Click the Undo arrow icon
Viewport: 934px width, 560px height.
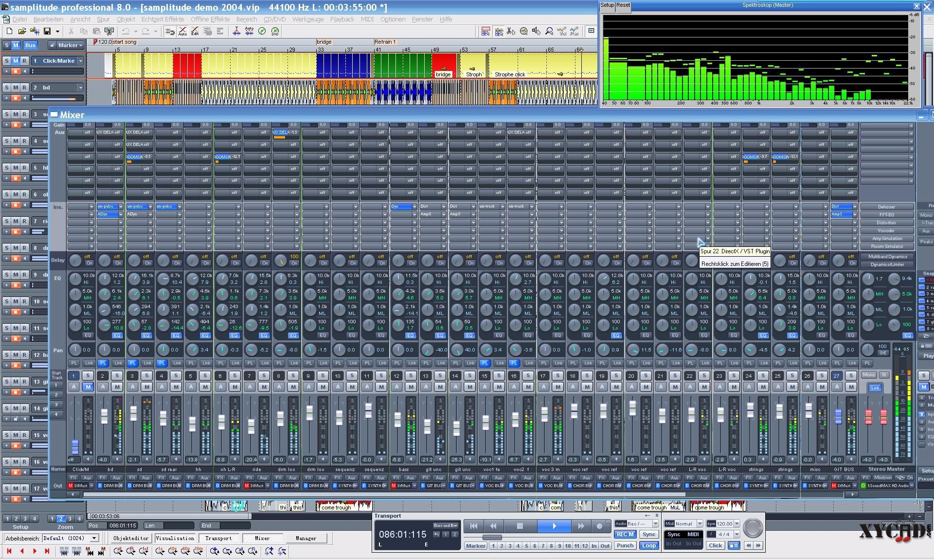(x=126, y=32)
